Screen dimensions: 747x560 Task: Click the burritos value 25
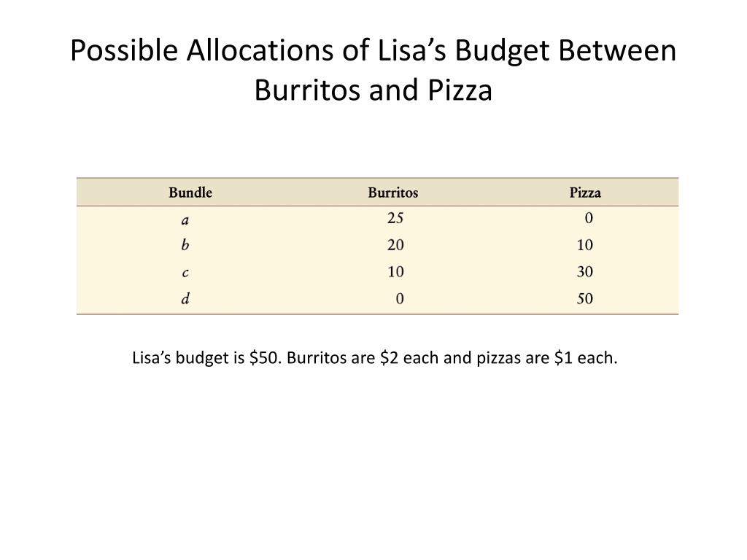(x=395, y=218)
